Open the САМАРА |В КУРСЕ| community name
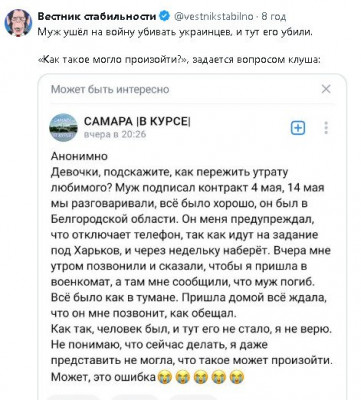The height and width of the screenshot is (400, 361). (x=138, y=121)
